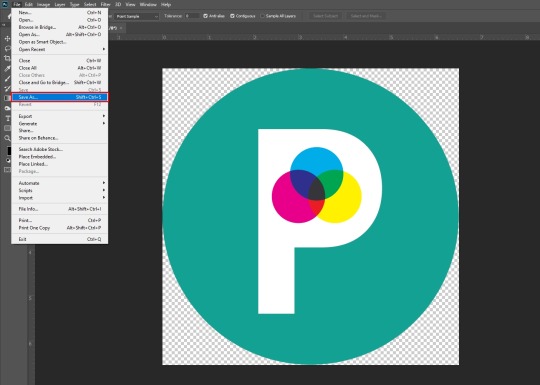The height and width of the screenshot is (385, 540).
Task: Choose Close (Ctrl+W) in File menu
Action: [60, 61]
